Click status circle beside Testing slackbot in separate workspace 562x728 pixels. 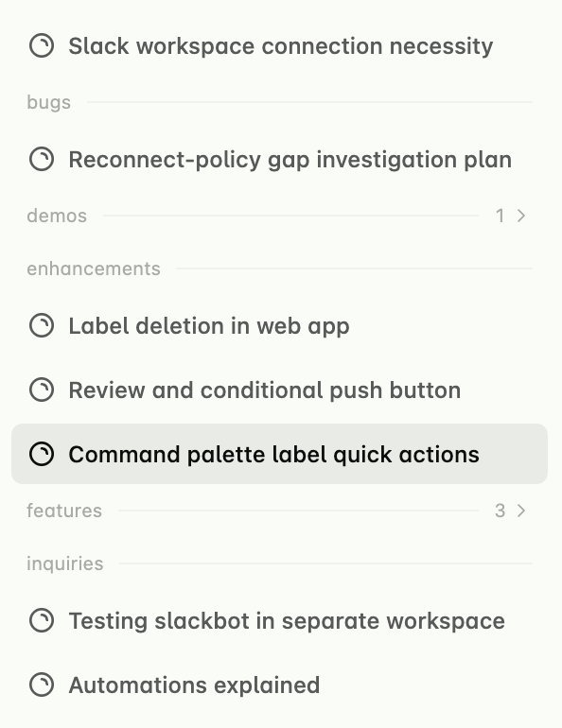(42, 621)
